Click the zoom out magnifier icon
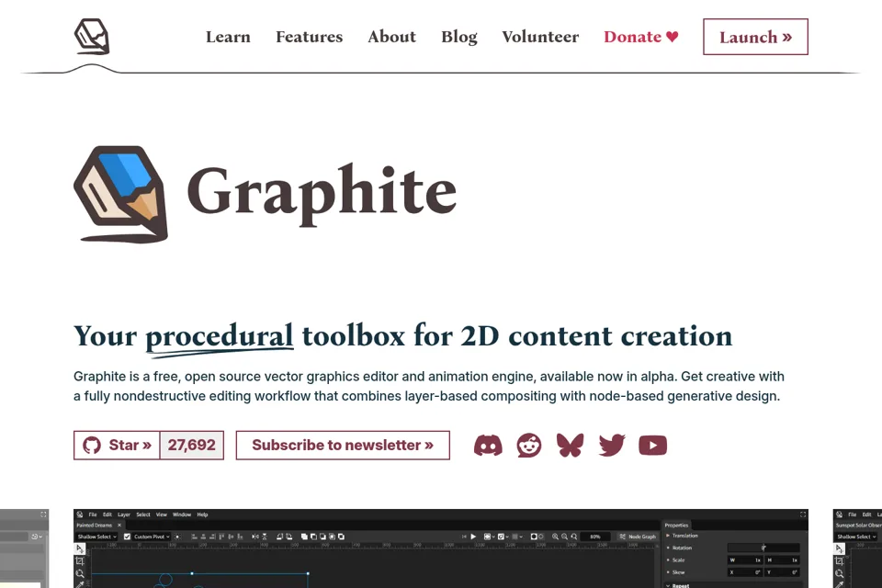Image resolution: width=882 pixels, height=588 pixels. coord(564,537)
